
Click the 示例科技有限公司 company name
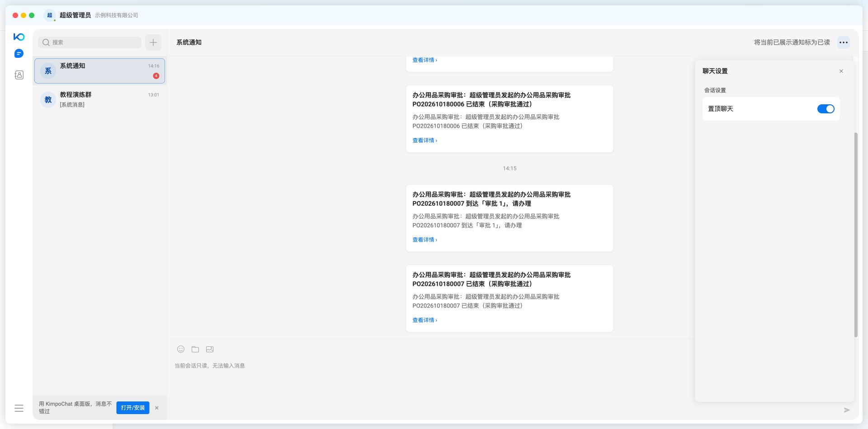(117, 15)
